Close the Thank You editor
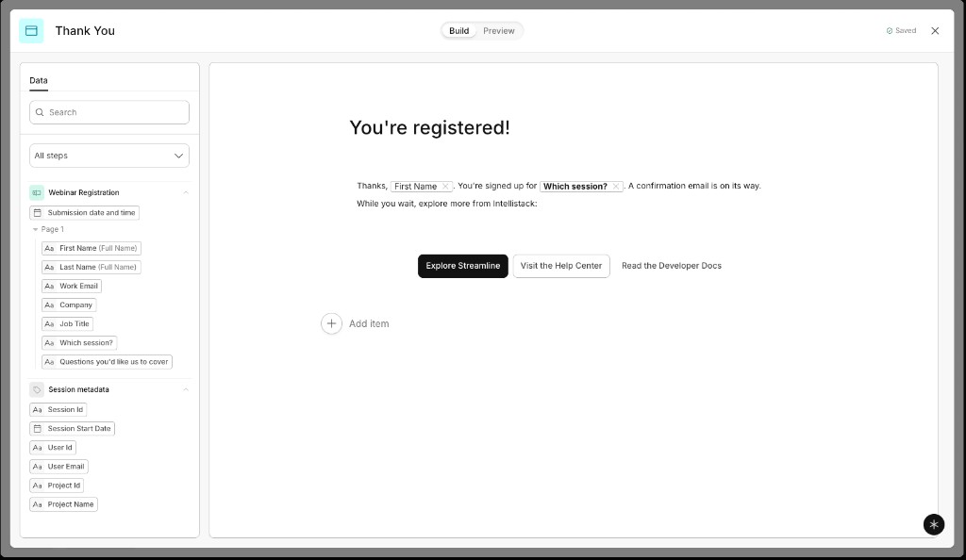 tap(935, 31)
